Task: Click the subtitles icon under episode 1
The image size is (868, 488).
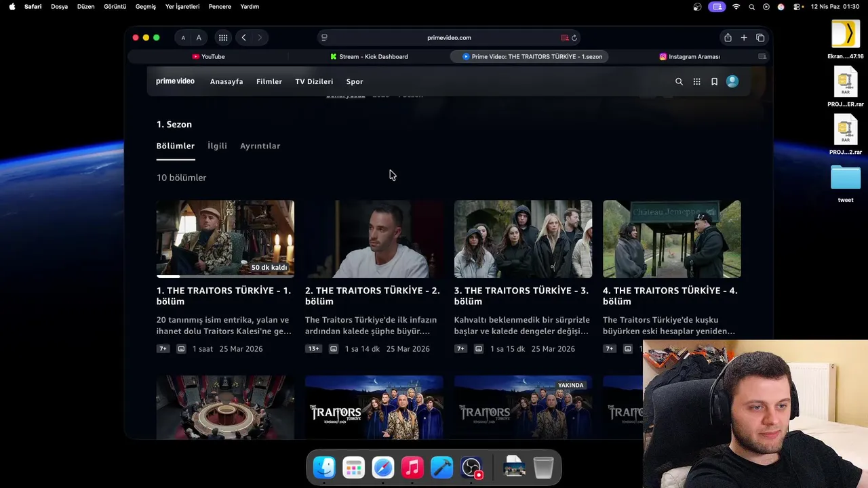Action: tap(181, 349)
